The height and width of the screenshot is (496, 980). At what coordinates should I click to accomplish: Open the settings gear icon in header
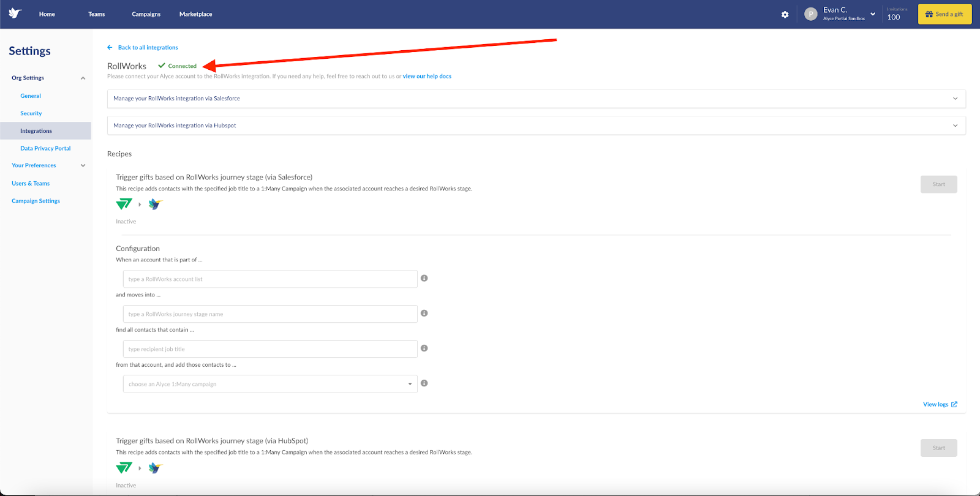(x=785, y=14)
